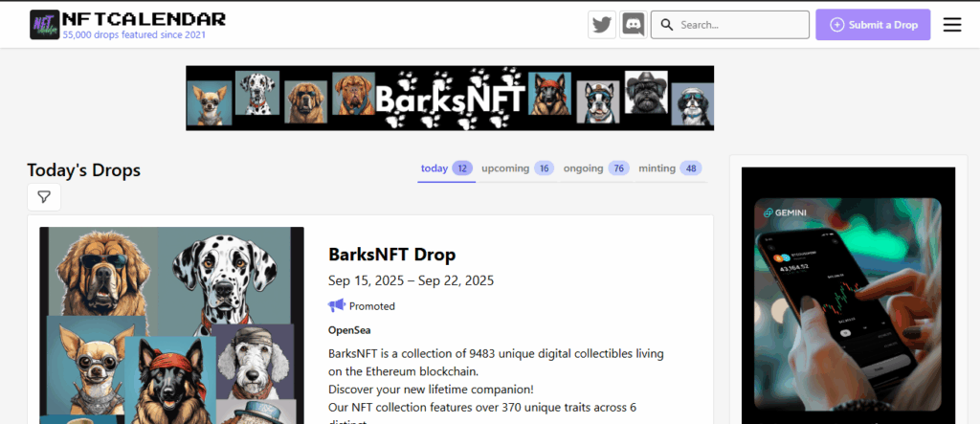Image resolution: width=980 pixels, height=424 pixels.
Task: Click the search magnifier icon
Action: 667,25
